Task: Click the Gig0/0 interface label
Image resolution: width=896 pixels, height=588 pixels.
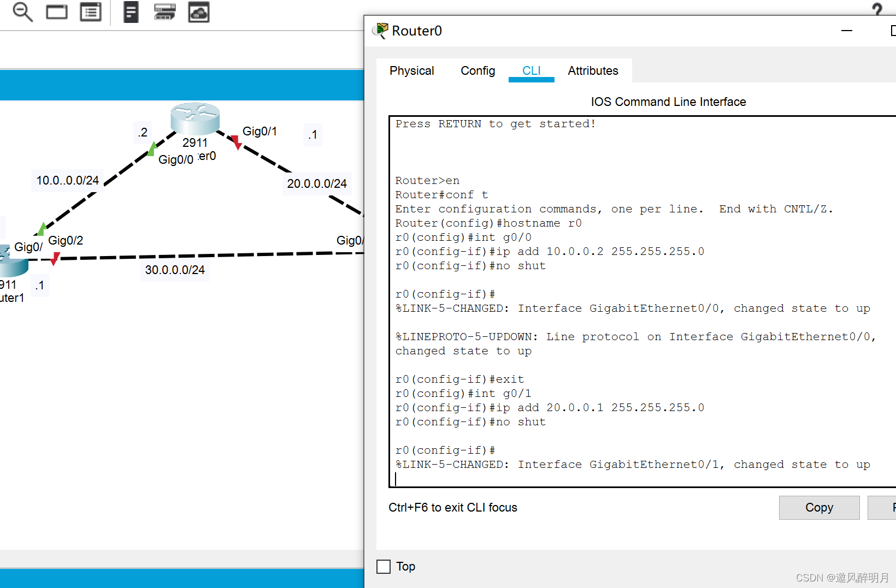Action: tap(176, 159)
